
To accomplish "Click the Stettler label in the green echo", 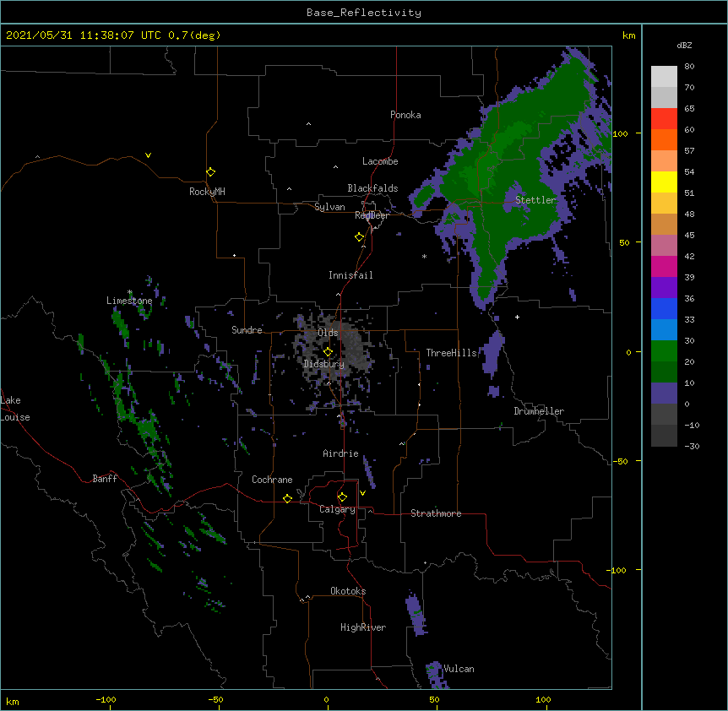I will [535, 200].
